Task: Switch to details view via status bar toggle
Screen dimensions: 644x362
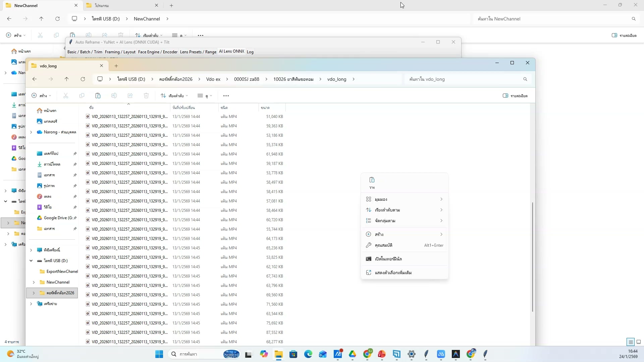Action: click(630, 342)
